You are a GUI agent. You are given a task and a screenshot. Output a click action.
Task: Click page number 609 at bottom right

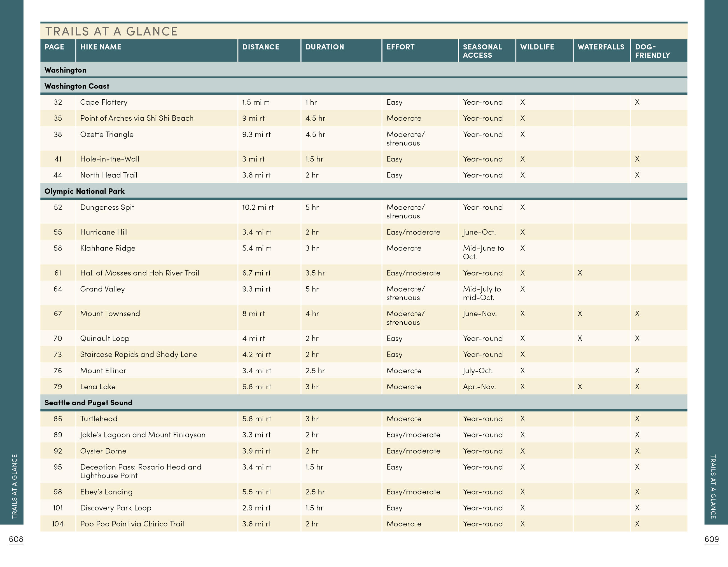tap(711, 539)
